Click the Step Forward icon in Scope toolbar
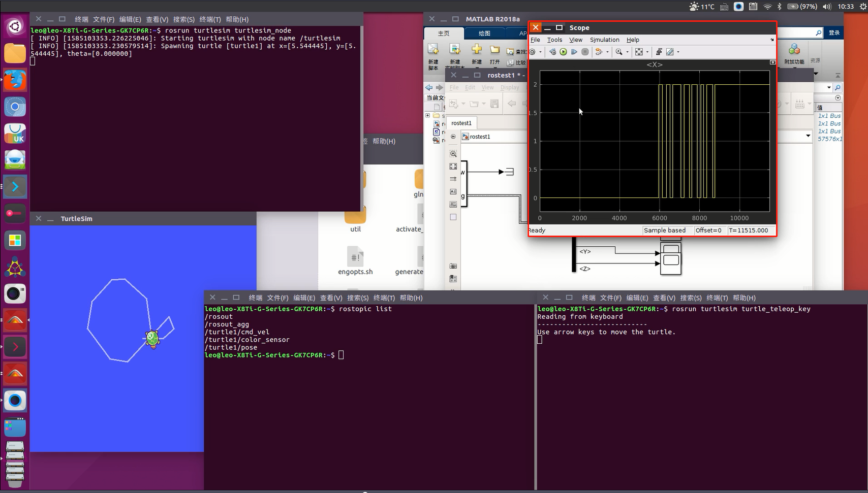Image resolution: width=868 pixels, height=493 pixels. pos(574,52)
